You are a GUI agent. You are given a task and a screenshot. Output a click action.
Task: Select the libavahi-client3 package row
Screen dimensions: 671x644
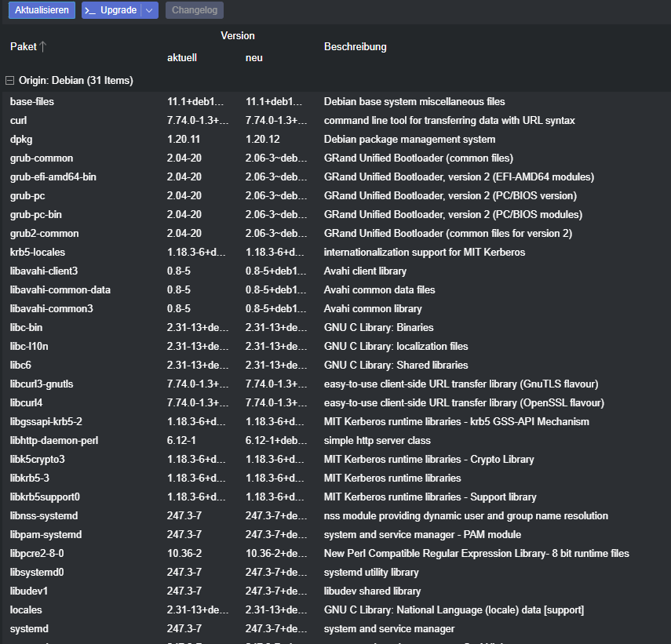point(337,271)
